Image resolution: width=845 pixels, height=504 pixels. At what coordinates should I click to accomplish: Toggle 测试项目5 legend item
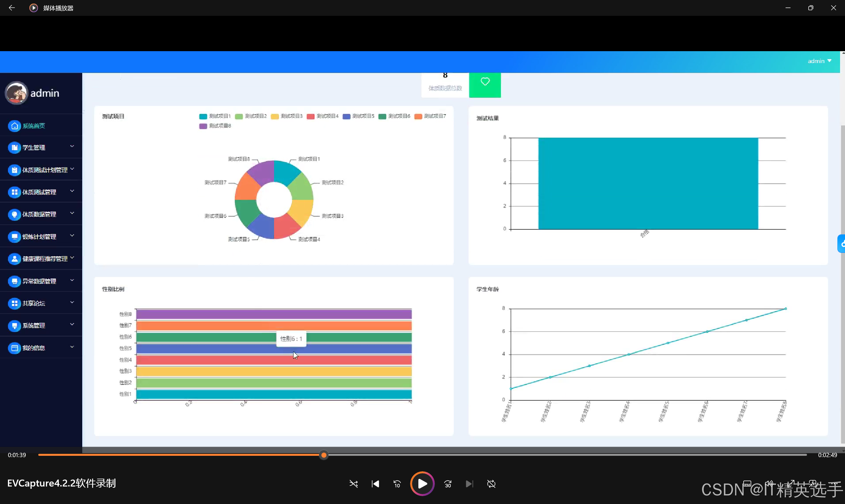pos(359,116)
